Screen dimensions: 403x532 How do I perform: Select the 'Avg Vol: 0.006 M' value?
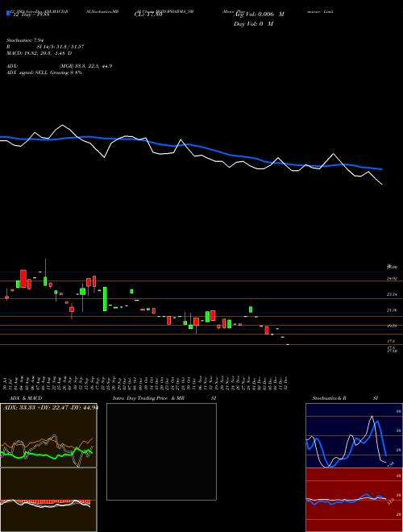pyautogui.click(x=259, y=15)
